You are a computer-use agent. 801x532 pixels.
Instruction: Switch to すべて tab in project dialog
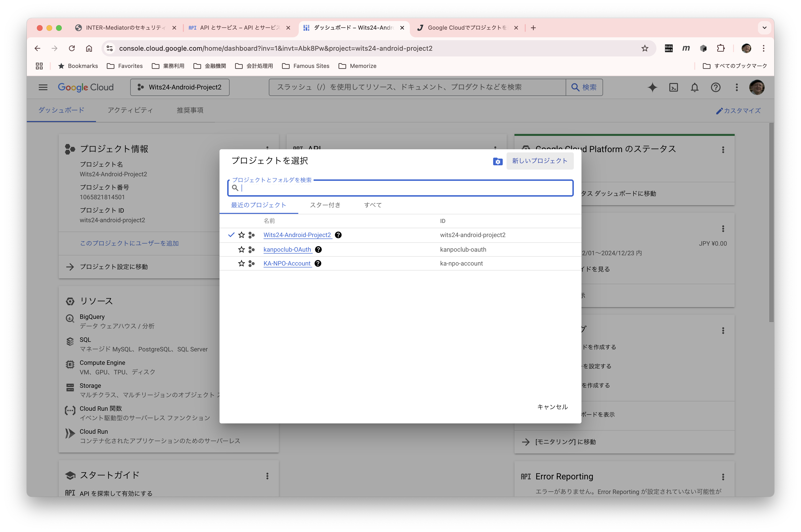[x=373, y=205]
